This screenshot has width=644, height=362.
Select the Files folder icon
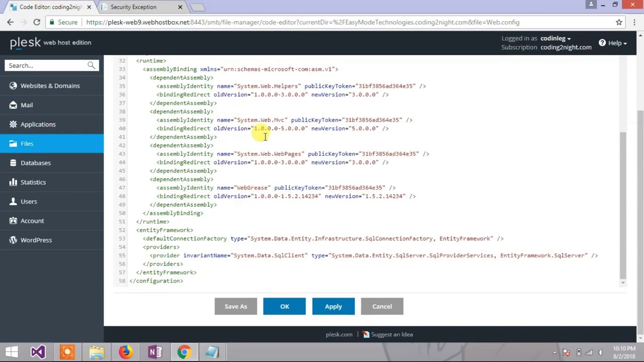click(13, 144)
